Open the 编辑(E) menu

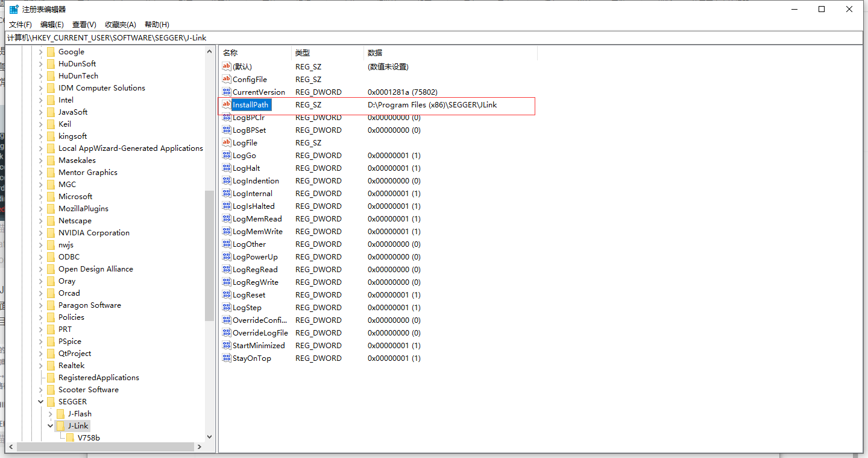click(52, 24)
